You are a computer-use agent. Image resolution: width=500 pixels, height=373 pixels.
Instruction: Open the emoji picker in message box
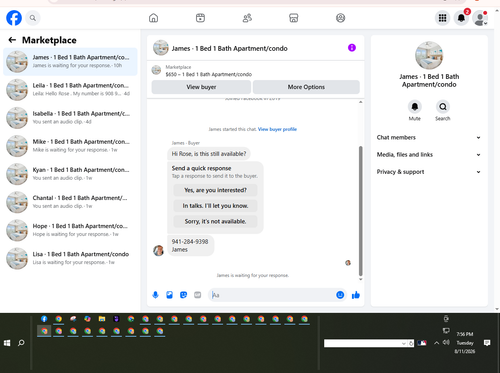[340, 295]
